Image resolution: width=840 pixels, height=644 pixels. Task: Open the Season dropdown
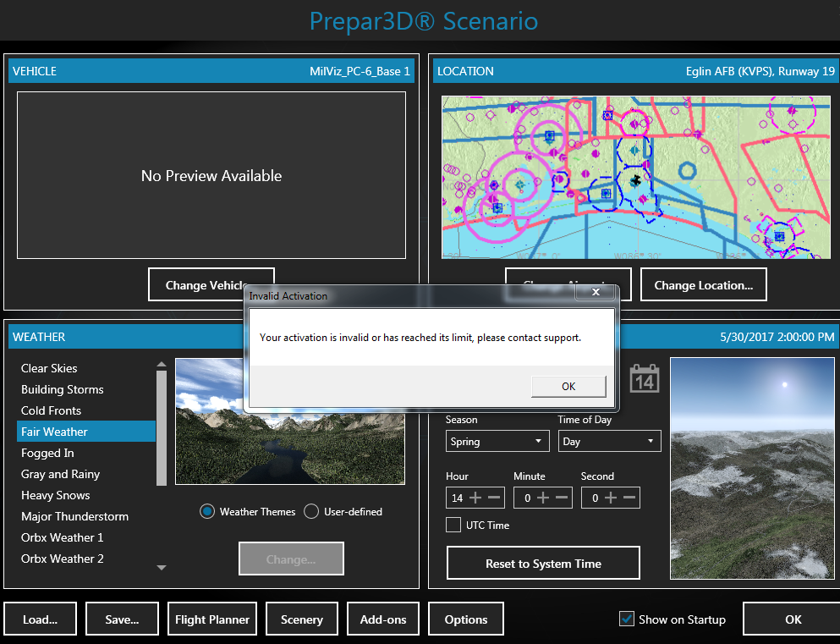click(497, 442)
